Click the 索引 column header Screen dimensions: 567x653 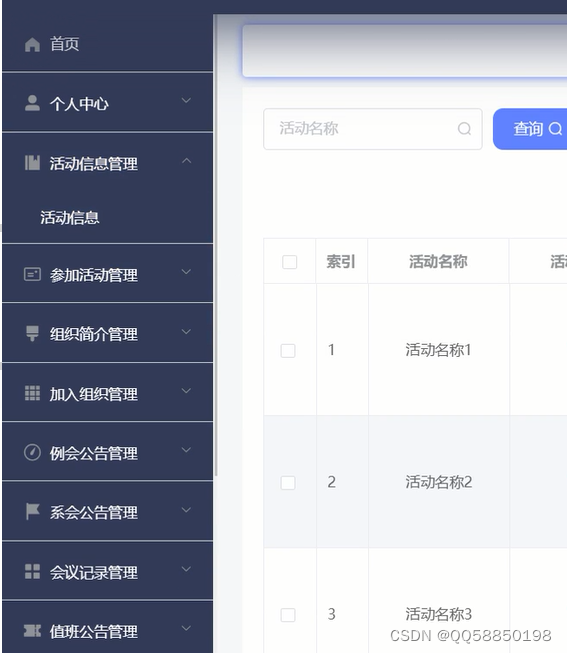coord(341,262)
